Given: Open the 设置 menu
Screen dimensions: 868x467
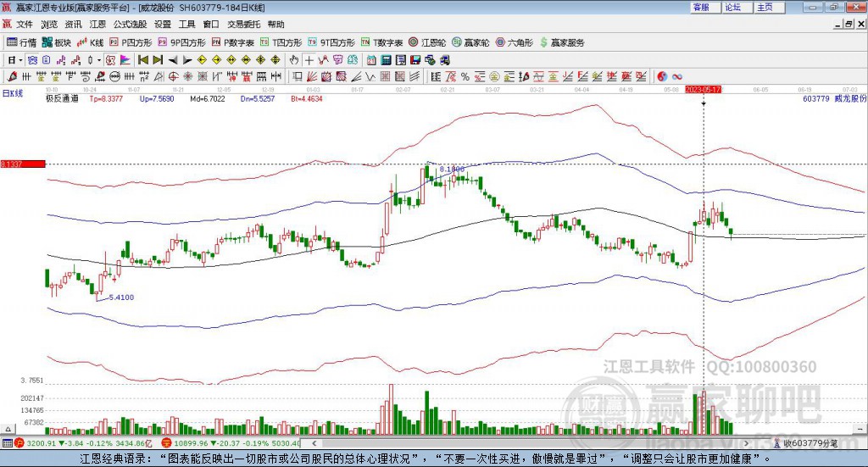Looking at the screenshot, I should [163, 25].
